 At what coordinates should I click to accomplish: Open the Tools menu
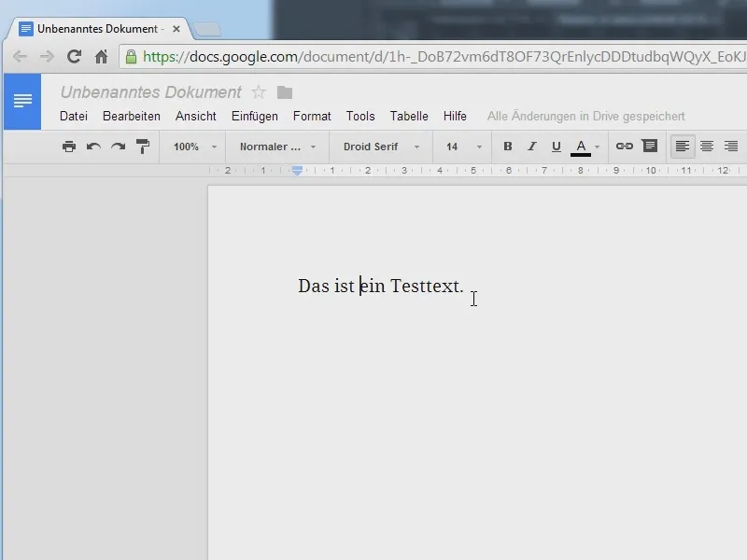360,116
